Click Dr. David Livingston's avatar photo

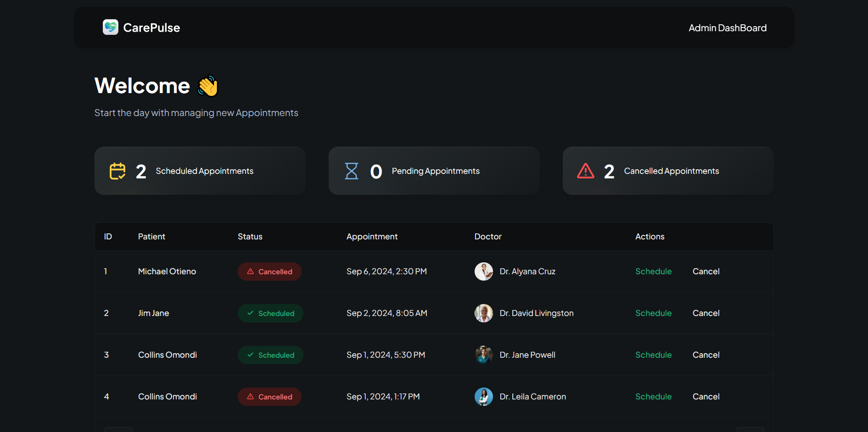tap(483, 313)
